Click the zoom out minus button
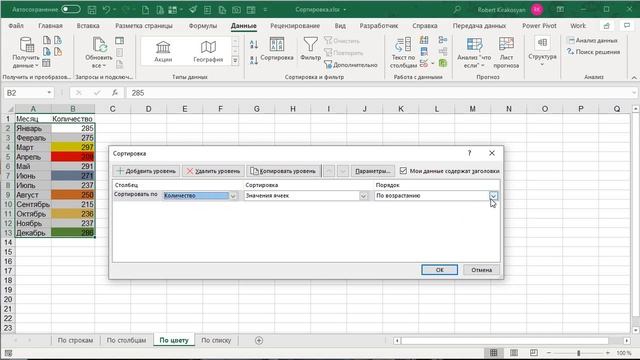640x360 pixels. (549, 353)
